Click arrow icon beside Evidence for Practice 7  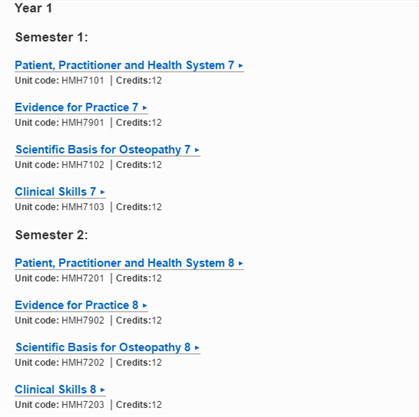click(145, 108)
